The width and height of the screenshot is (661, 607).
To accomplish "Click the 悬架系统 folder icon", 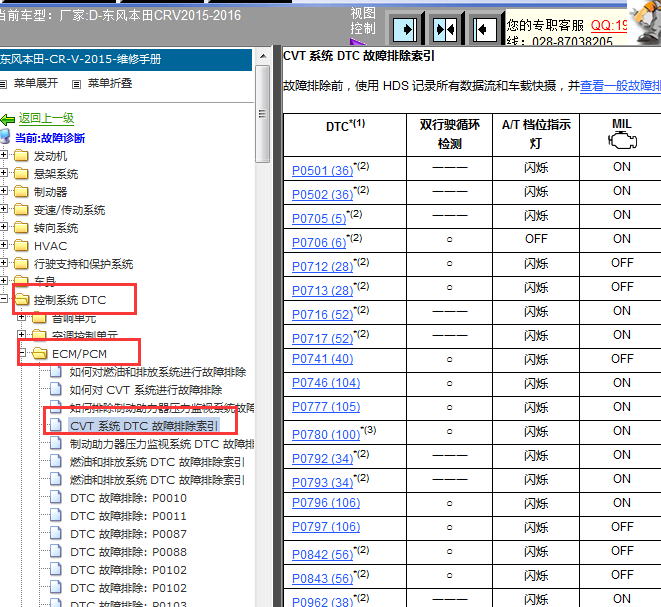I will 21,174.
